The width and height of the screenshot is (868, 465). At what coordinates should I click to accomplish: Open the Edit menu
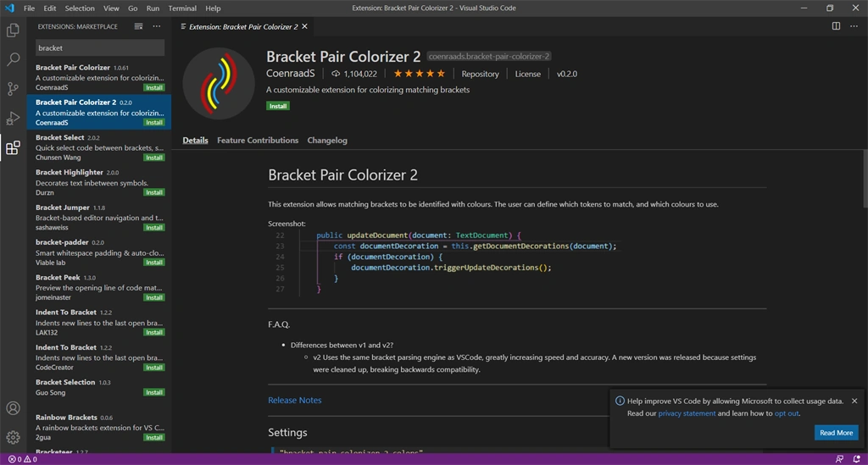50,8
